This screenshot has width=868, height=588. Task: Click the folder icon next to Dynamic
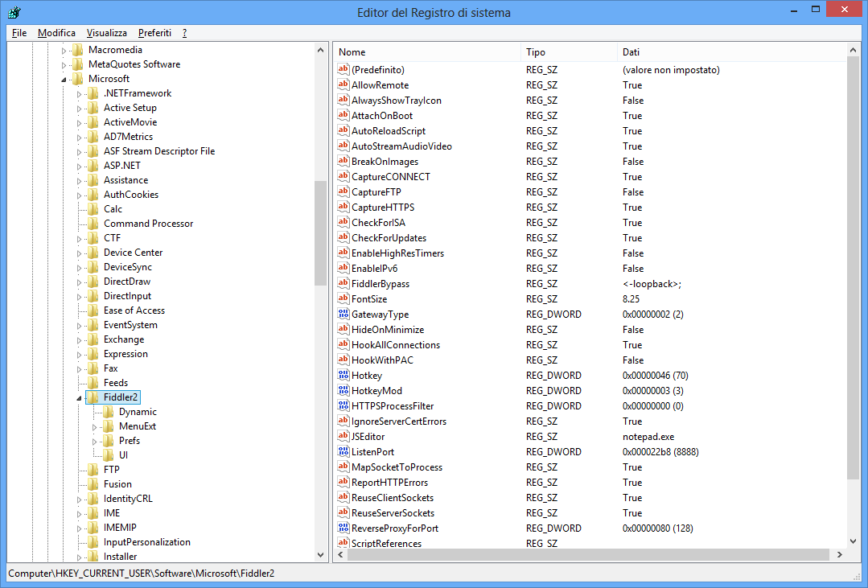click(109, 411)
